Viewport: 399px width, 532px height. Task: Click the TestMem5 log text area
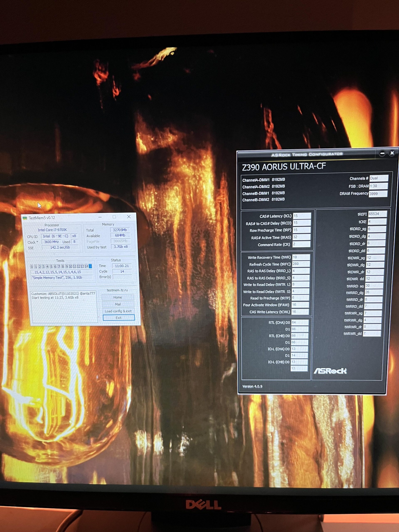[x=64, y=307]
